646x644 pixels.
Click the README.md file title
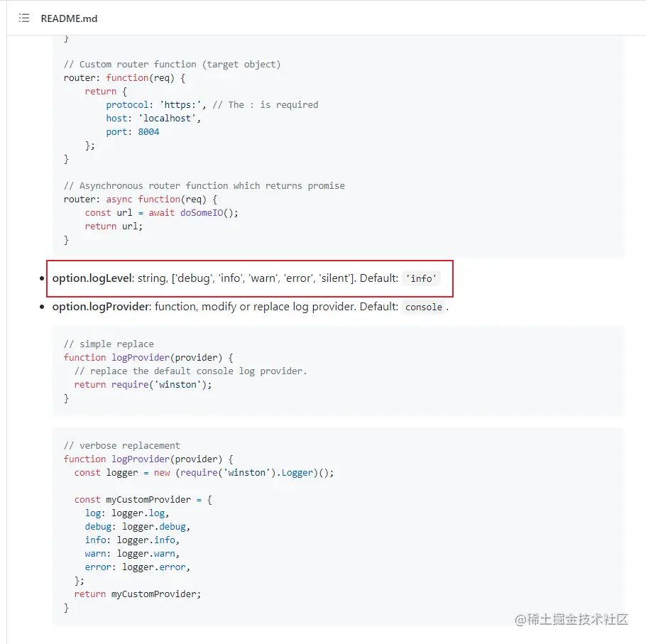tap(69, 18)
